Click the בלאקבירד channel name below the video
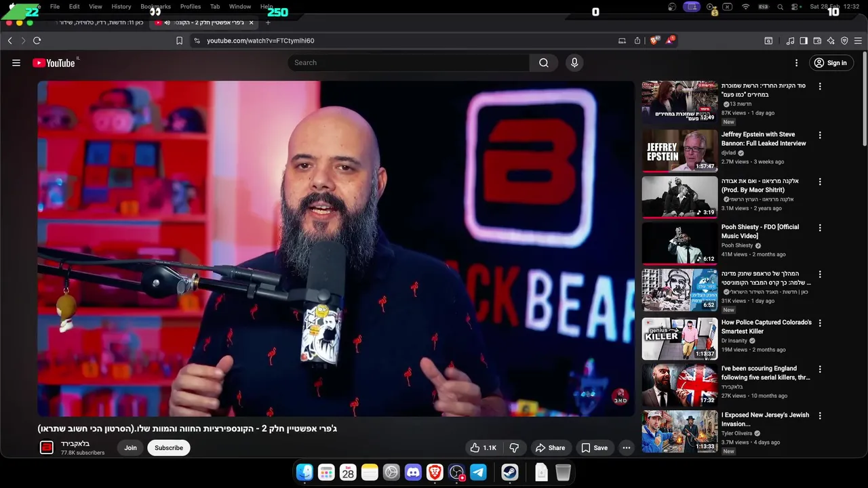868x488 pixels. 75,444
